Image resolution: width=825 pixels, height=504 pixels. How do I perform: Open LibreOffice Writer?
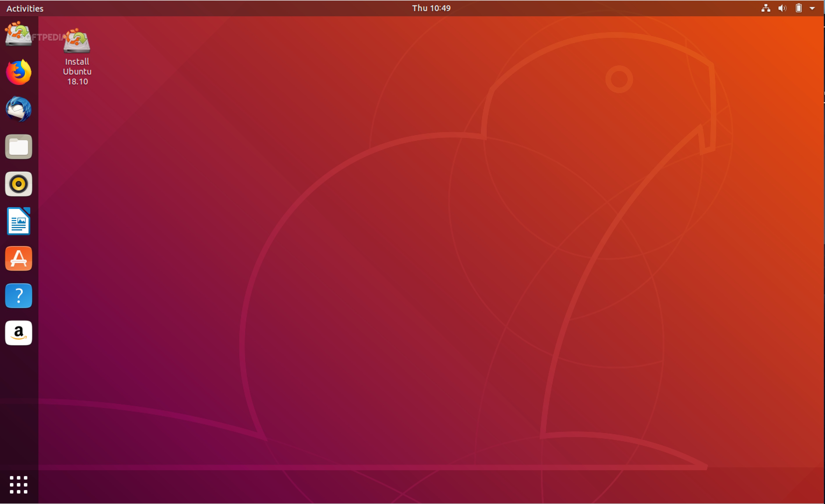(x=18, y=221)
